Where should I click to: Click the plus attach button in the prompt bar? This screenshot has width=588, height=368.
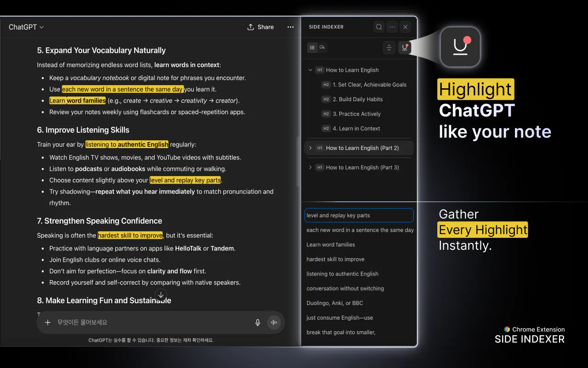pyautogui.click(x=48, y=322)
